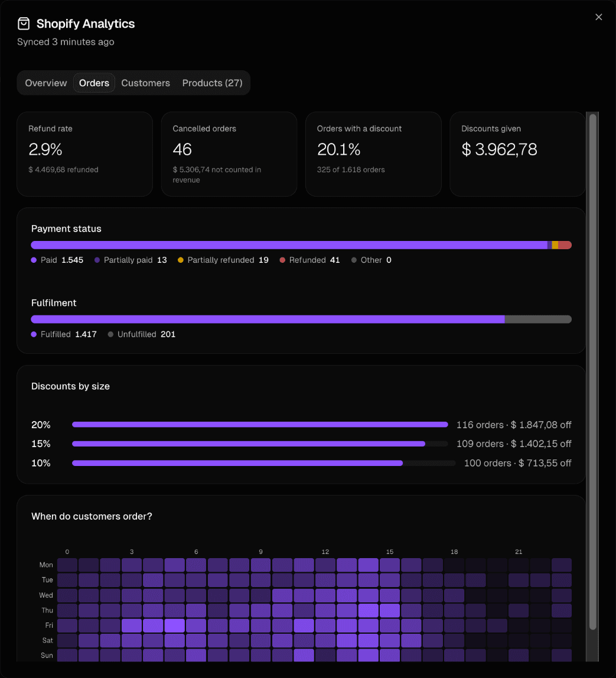Click the Unfulfilled 201 legend label
The width and height of the screenshot is (616, 678).
click(146, 335)
